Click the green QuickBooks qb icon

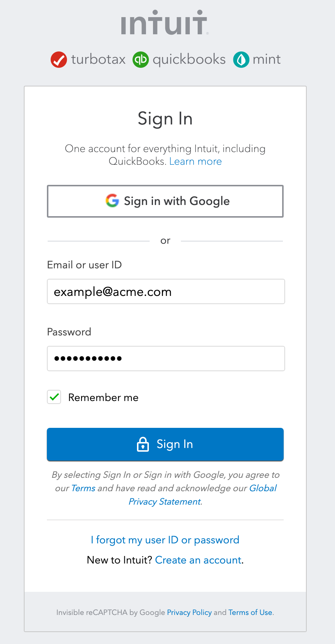coord(141,60)
